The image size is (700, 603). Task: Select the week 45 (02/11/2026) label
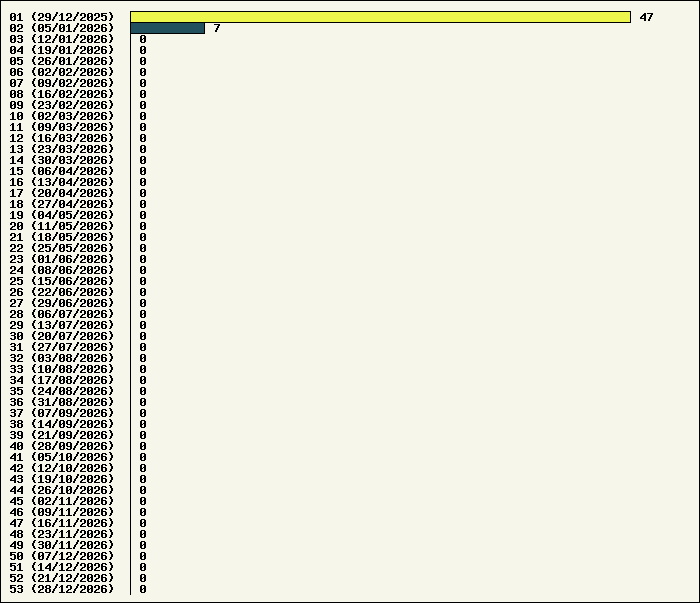point(62,501)
